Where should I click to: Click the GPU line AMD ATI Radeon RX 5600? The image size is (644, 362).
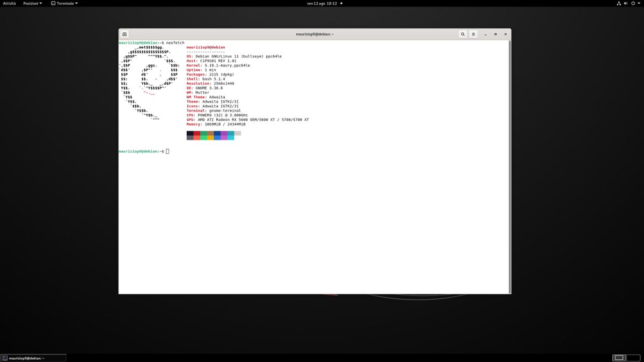(x=248, y=120)
